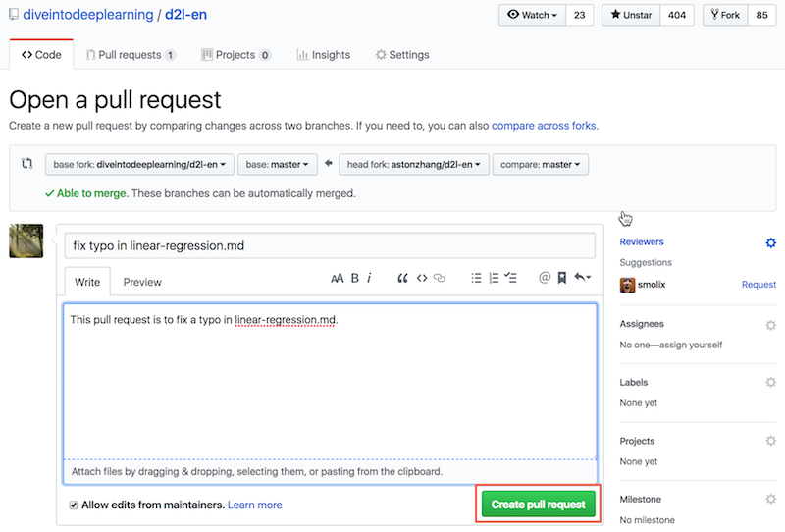Click smolix reviewer avatar

tap(627, 285)
